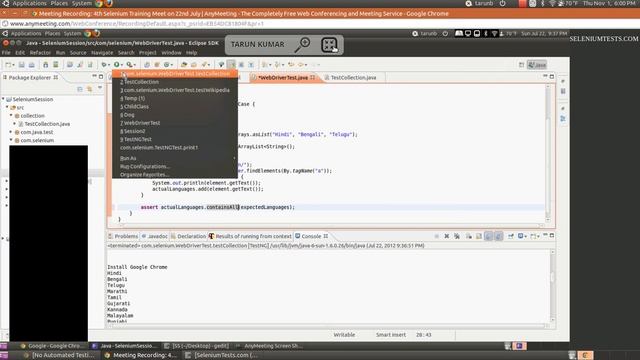Click the Save All toolbar icon
Image resolution: width=640 pixels, height=360 pixels.
(31, 64)
